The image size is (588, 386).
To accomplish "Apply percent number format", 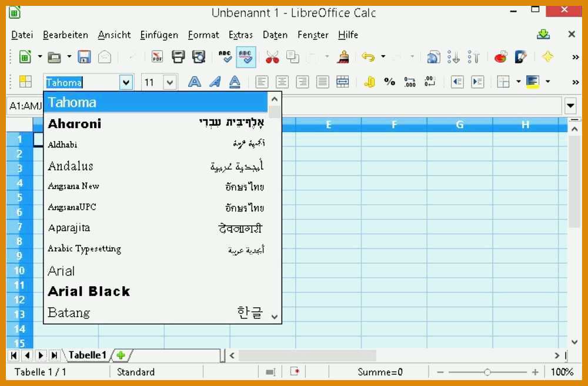I will click(x=390, y=82).
